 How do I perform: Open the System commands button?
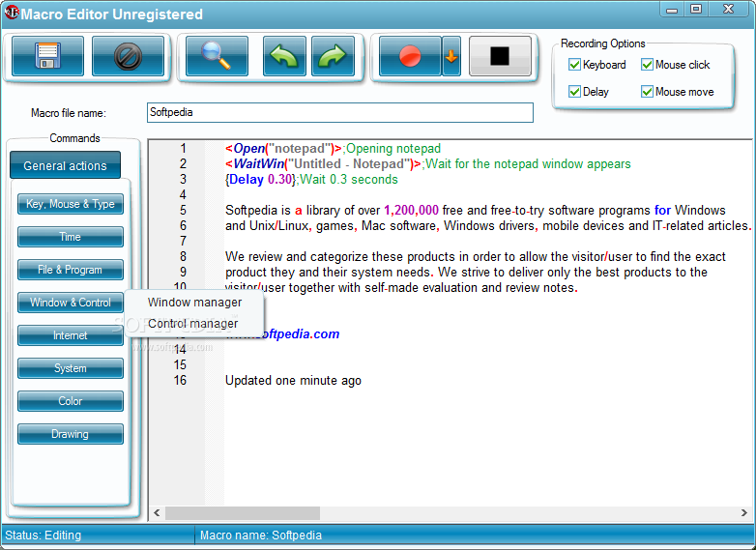click(71, 368)
